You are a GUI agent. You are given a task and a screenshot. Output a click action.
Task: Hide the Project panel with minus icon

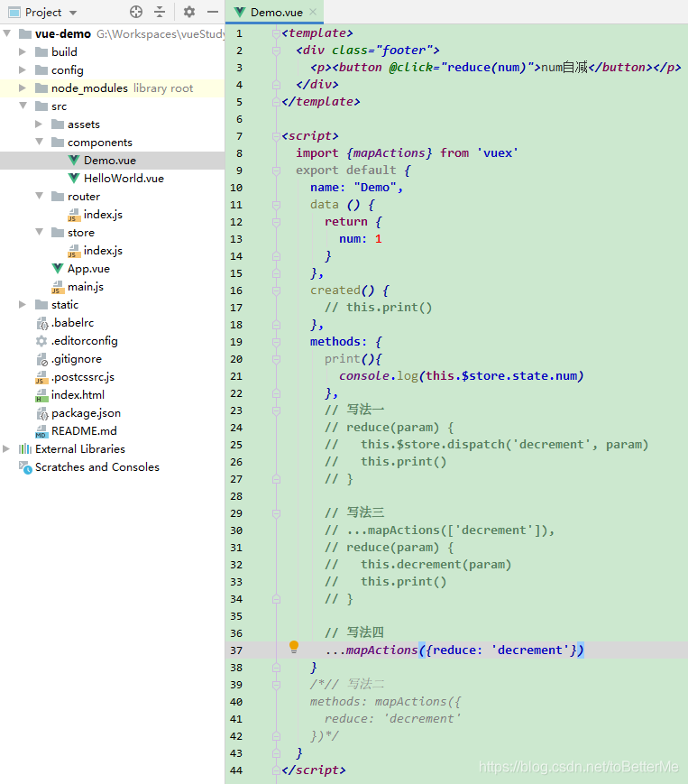click(x=213, y=12)
